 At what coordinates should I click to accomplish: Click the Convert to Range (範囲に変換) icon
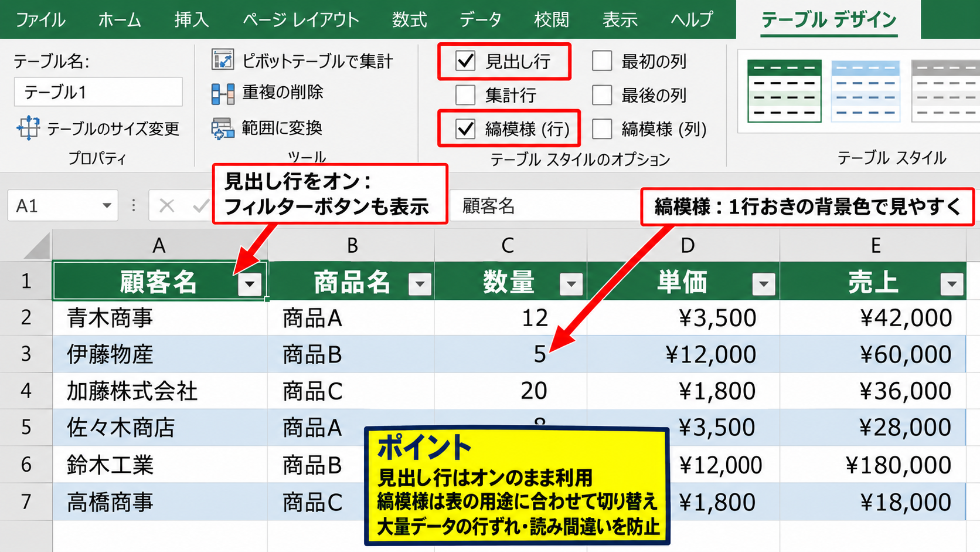pyautogui.click(x=223, y=128)
